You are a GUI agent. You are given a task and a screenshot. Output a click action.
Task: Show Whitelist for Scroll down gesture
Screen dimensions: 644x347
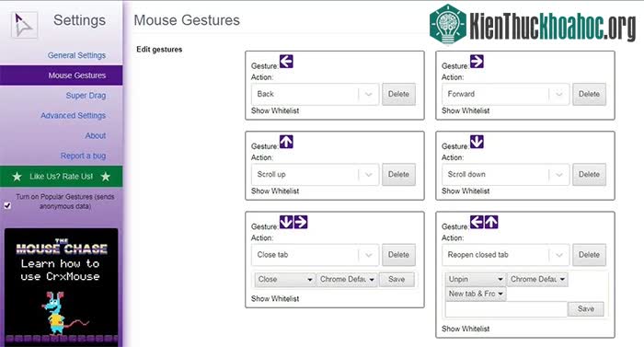point(466,191)
